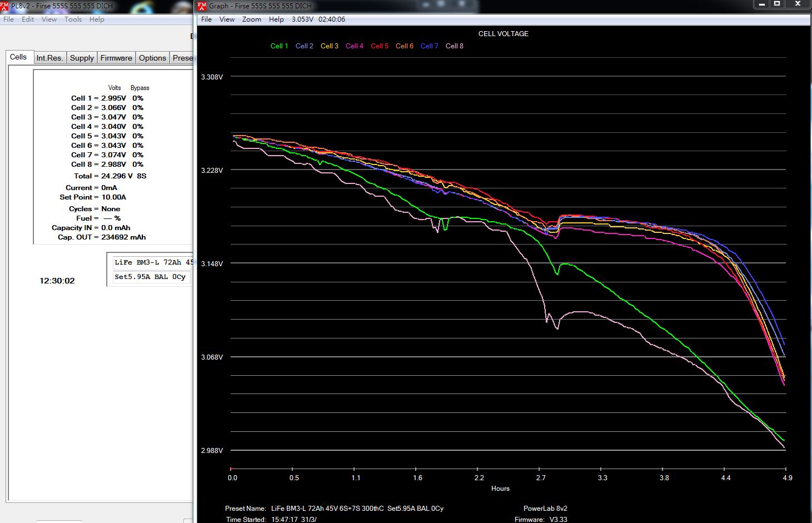
Task: Expand the Tools menu in PL8v2
Action: pyautogui.click(x=73, y=19)
